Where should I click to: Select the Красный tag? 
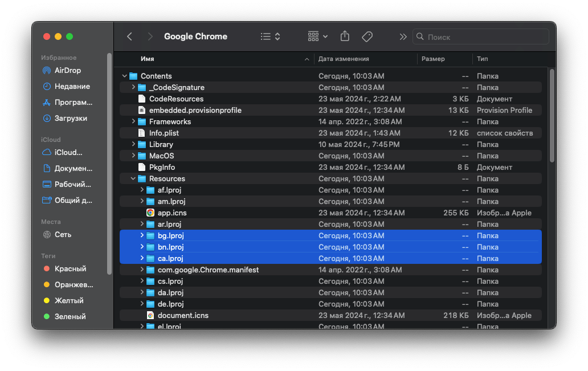(70, 268)
